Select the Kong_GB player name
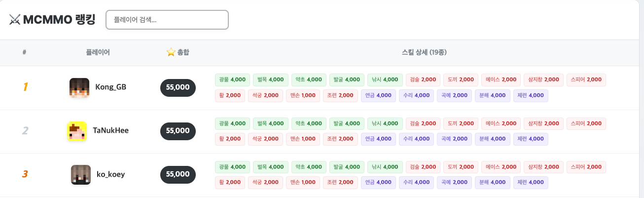 [111, 87]
